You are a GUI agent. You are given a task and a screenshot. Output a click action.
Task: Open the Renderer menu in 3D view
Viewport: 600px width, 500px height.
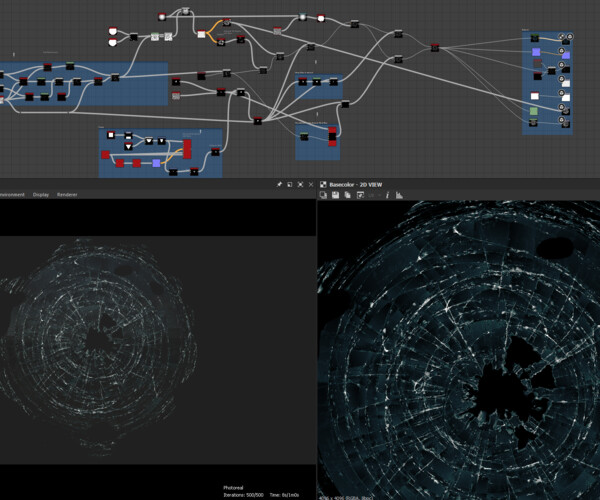[67, 195]
